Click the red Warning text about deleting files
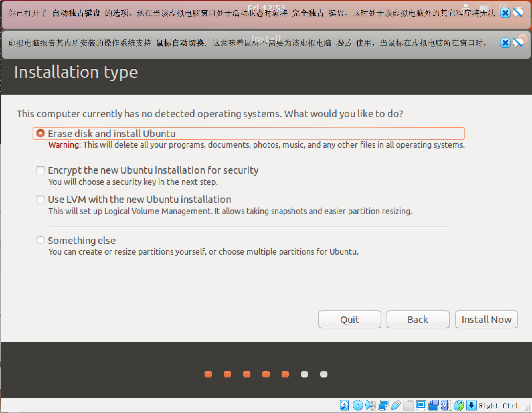This screenshot has width=532, height=413. (256, 145)
